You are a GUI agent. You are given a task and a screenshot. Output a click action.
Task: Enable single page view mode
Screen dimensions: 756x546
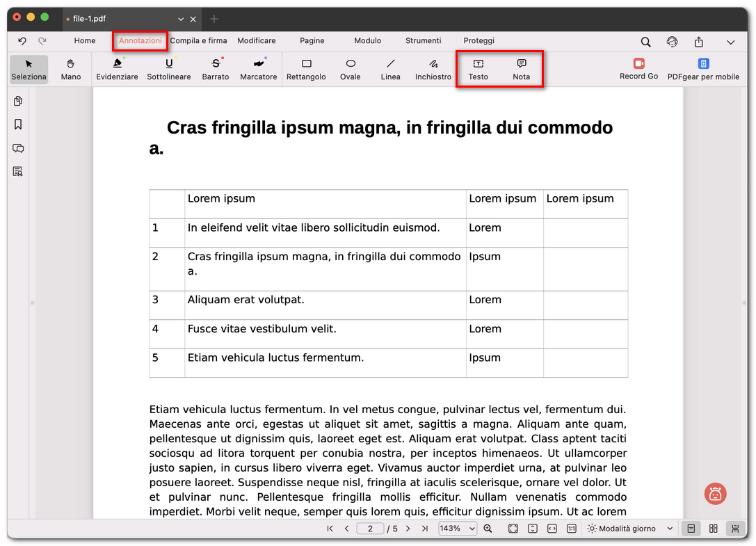[691, 529]
